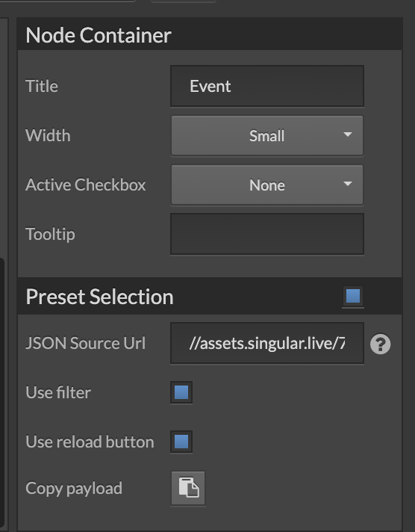
Task: Click the Copy payload label text
Action: coord(74,489)
